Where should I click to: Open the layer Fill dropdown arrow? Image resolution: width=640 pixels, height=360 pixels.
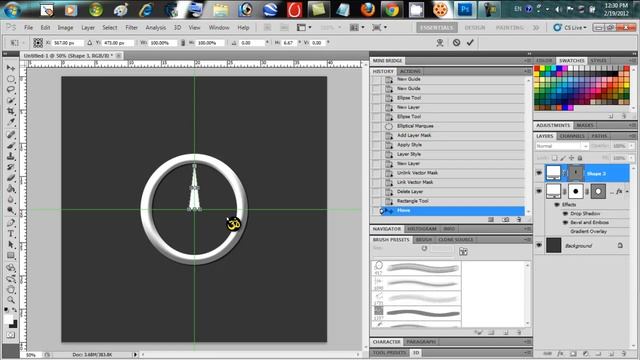point(631,158)
